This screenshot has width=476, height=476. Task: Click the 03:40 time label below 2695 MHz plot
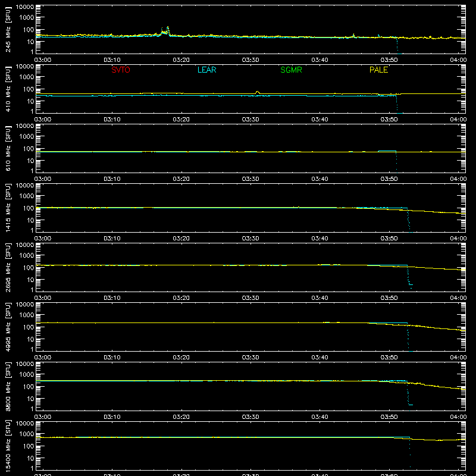tap(320, 298)
